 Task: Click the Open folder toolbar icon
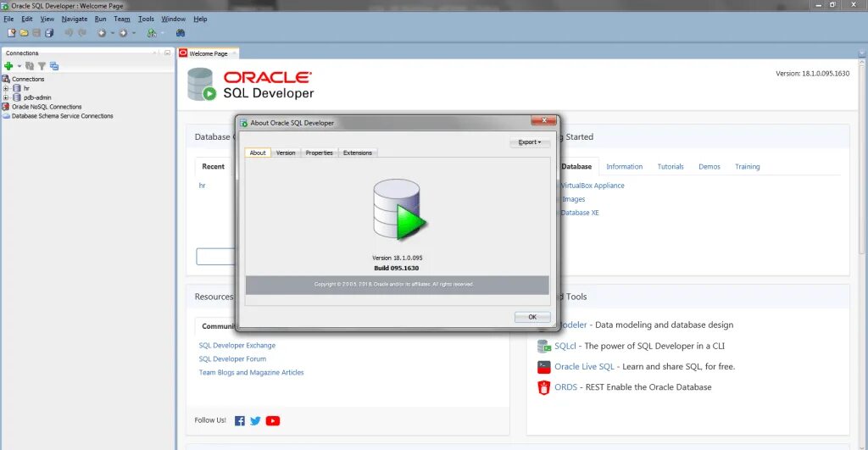[x=24, y=33]
